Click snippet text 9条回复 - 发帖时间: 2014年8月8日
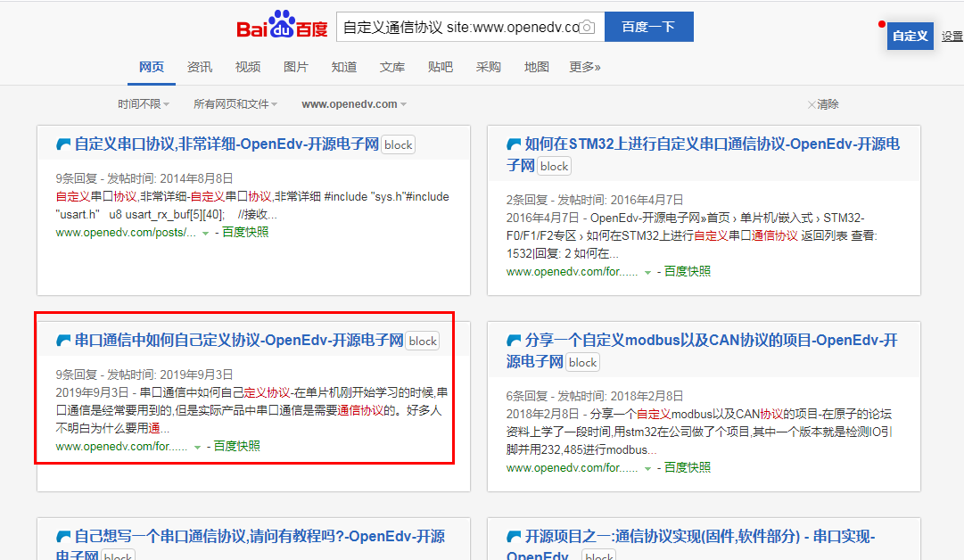The image size is (964, 560). (144, 179)
